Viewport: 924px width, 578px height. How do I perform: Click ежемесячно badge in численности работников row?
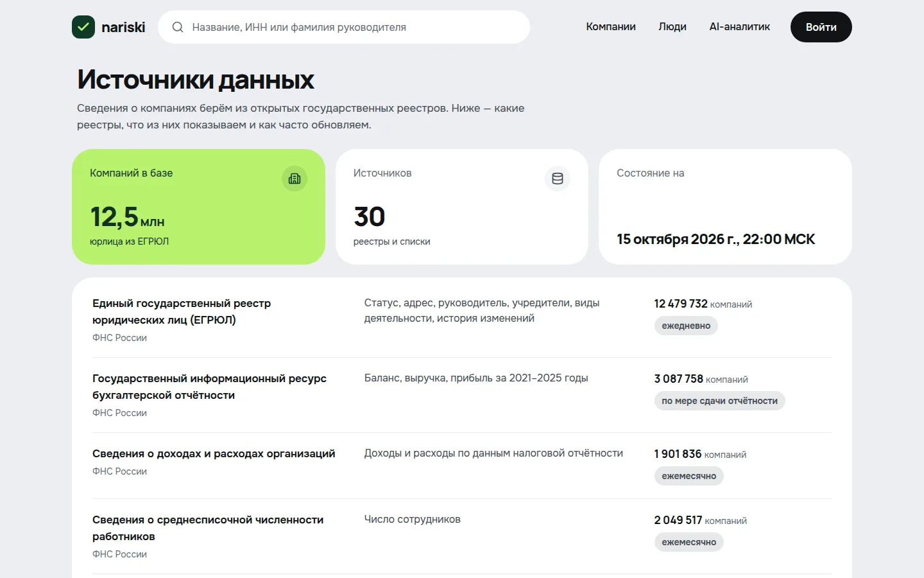689,542
